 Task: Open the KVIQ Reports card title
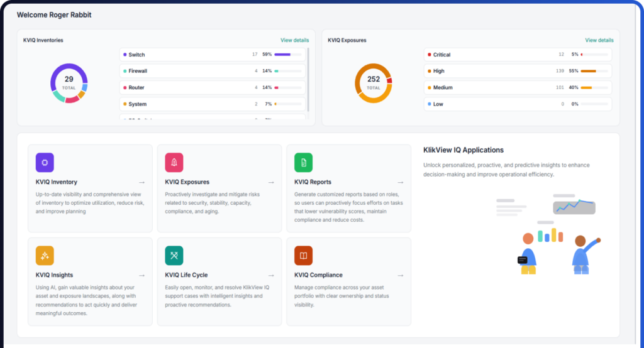[313, 182]
